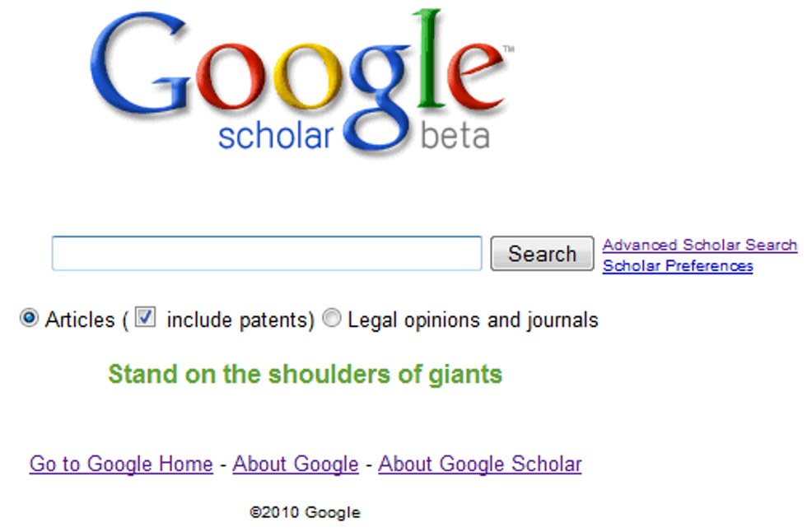Click the "include patents" label text
This screenshot has height=532, width=807.
pos(238,320)
